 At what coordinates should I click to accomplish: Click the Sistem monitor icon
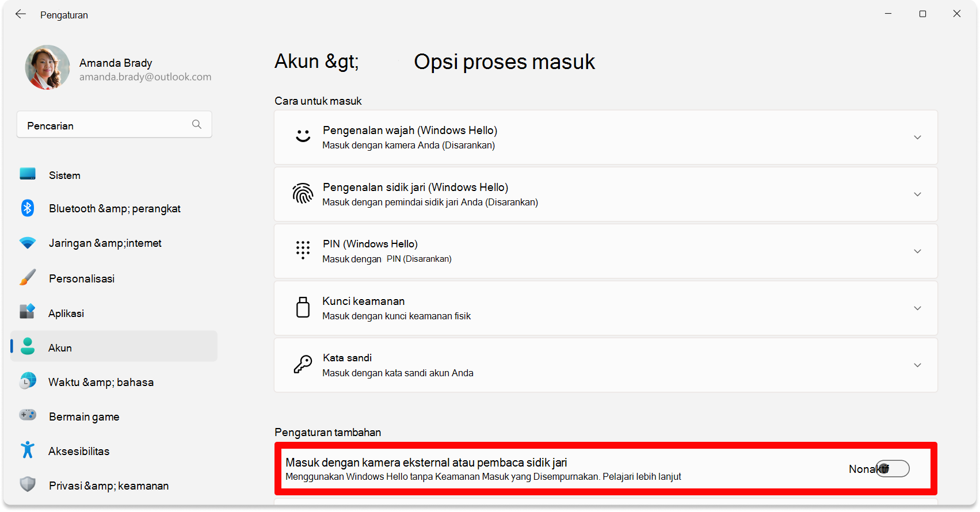tap(28, 174)
